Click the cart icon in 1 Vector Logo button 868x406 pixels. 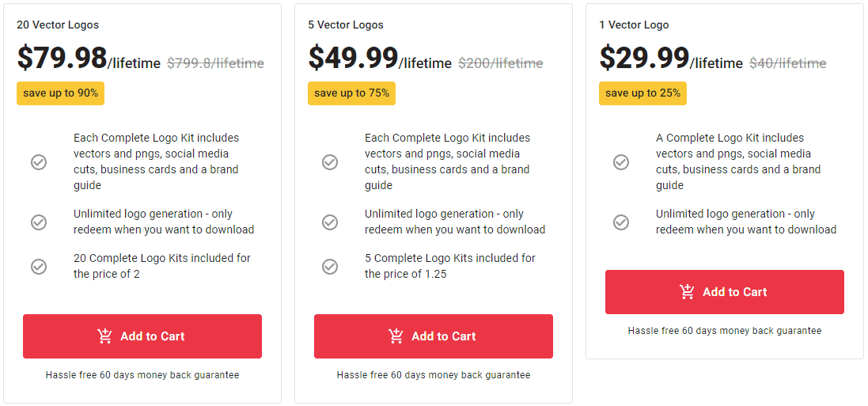pos(687,292)
